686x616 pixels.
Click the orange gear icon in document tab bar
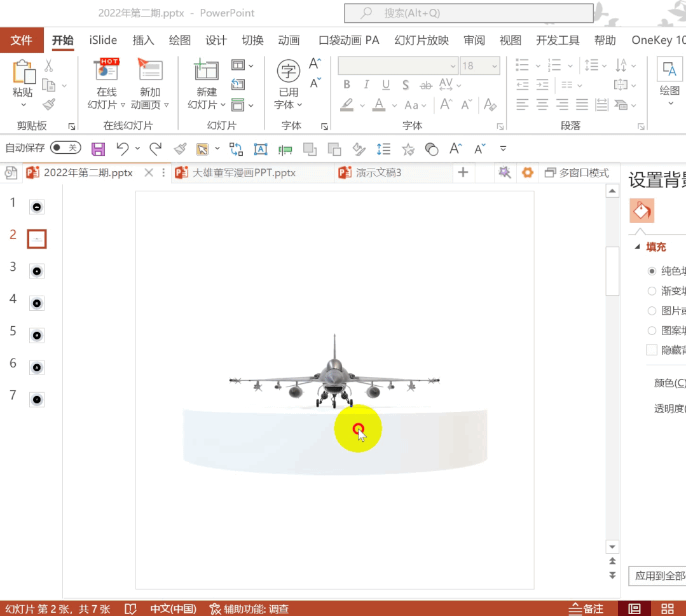tap(528, 172)
